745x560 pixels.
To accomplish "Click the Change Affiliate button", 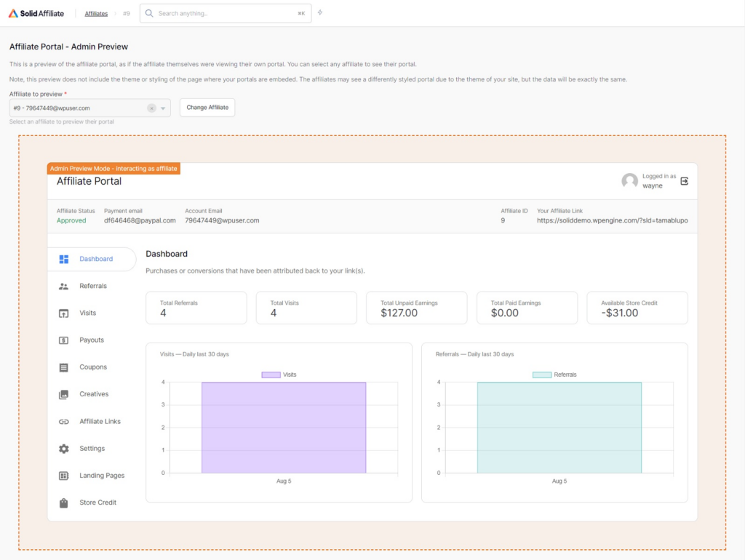I will (x=208, y=107).
